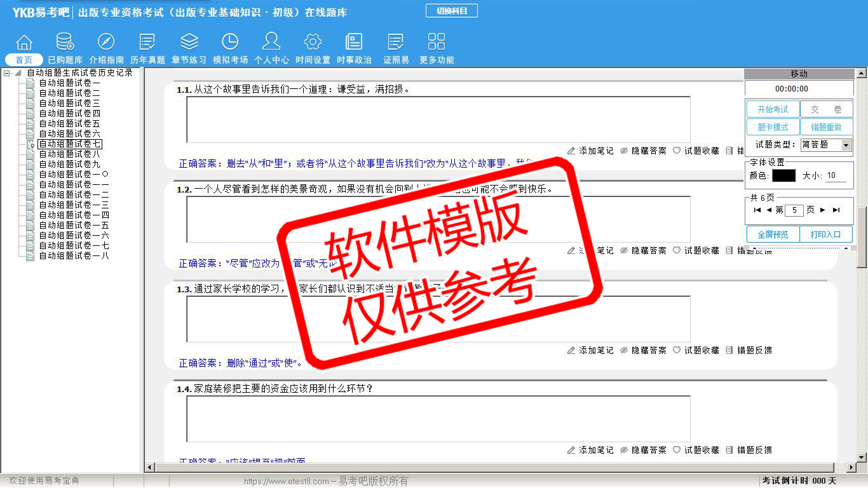Viewport: 868px width, 488px height.
Task: Open the 时间设置 gear icon
Action: pos(313,43)
